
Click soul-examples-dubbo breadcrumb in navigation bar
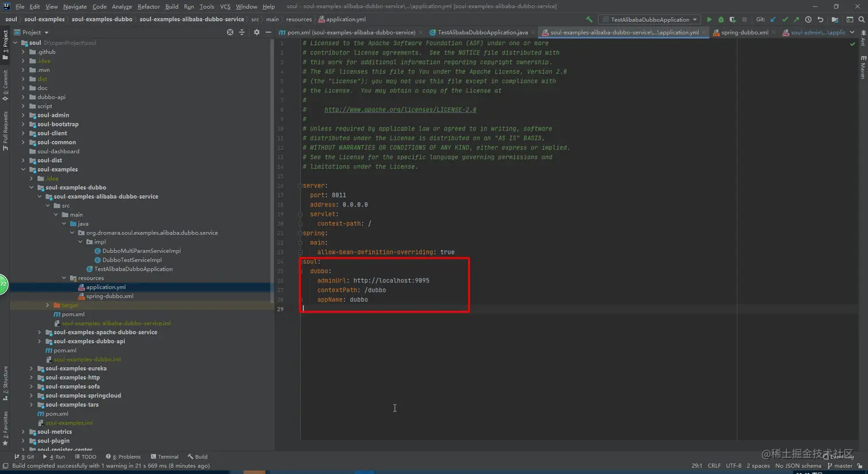102,20
